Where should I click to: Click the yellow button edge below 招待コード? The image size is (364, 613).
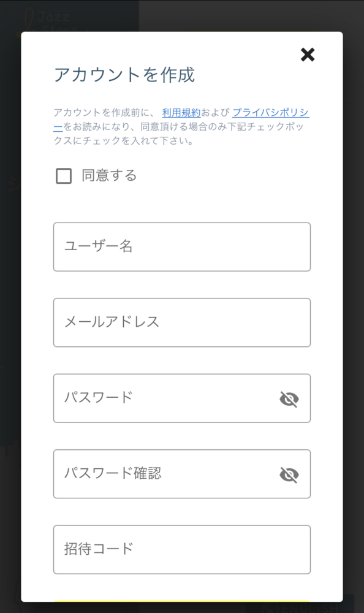coord(182,601)
